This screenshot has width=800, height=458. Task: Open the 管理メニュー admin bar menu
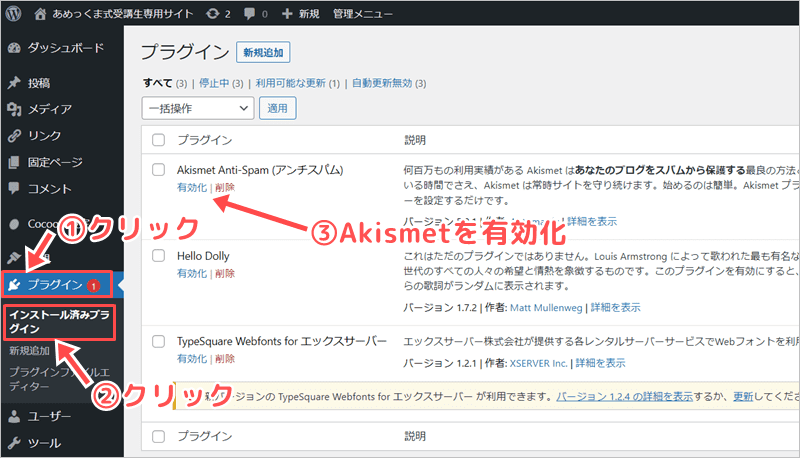point(364,15)
